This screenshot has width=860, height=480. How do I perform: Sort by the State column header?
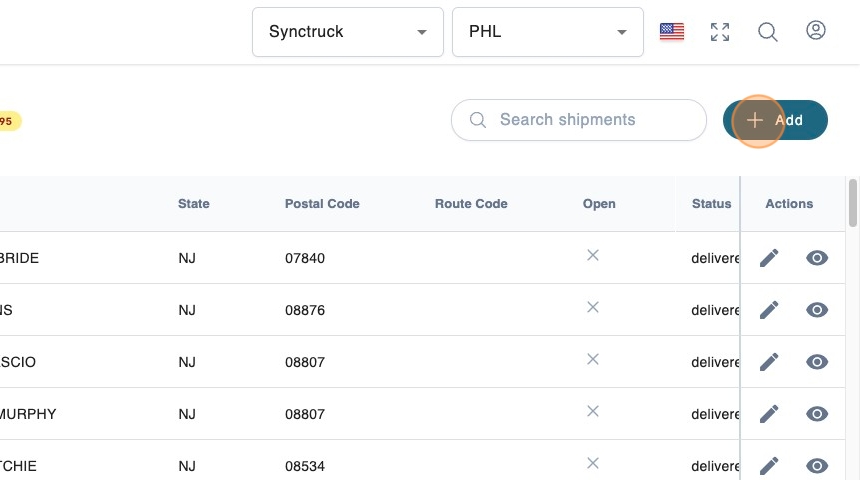point(194,204)
